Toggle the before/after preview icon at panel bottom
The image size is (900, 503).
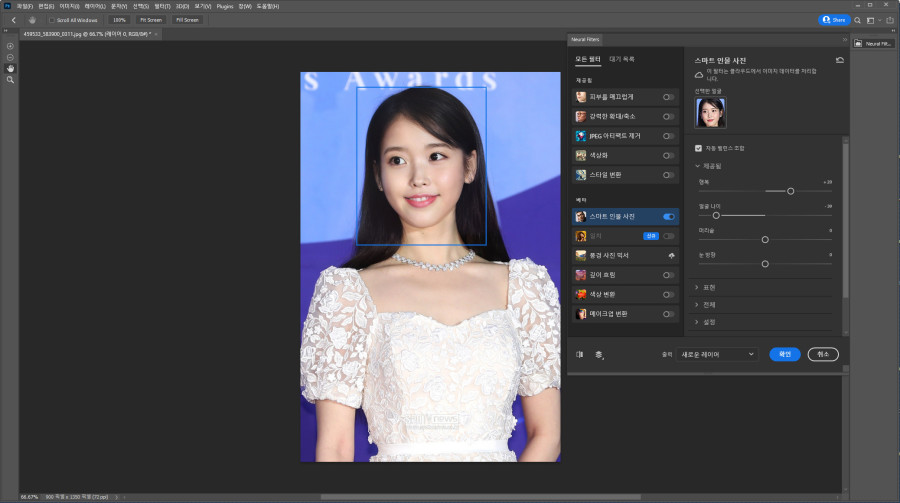[580, 354]
